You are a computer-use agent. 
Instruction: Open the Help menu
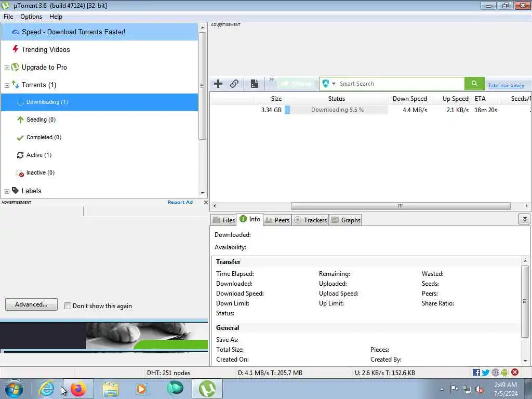pyautogui.click(x=56, y=17)
